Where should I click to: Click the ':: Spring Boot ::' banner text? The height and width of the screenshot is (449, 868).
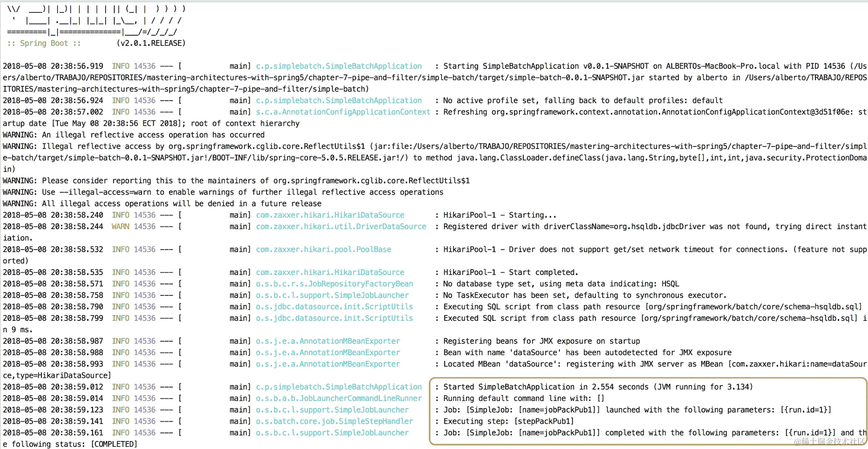coord(44,43)
